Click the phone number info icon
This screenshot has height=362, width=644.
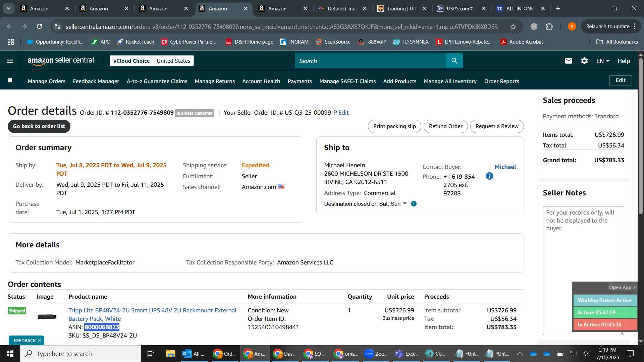489,176
